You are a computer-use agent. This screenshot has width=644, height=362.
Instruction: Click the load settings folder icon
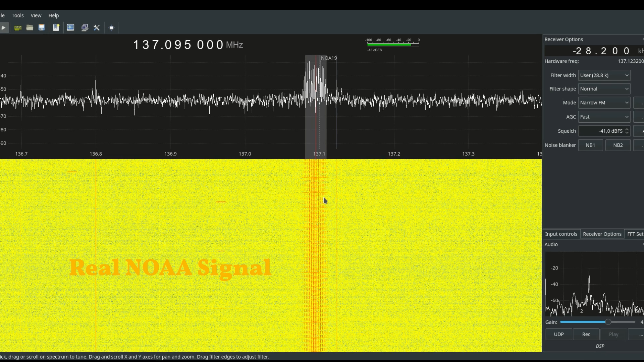tap(30, 28)
